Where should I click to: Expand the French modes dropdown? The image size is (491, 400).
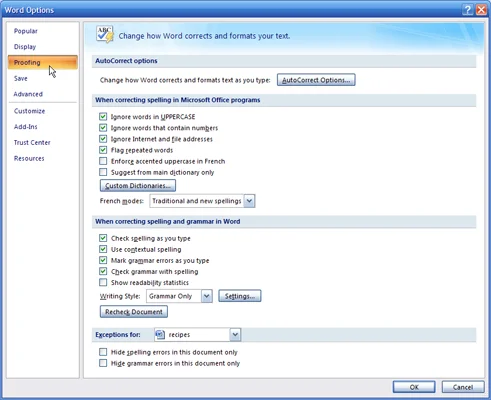pyautogui.click(x=249, y=201)
